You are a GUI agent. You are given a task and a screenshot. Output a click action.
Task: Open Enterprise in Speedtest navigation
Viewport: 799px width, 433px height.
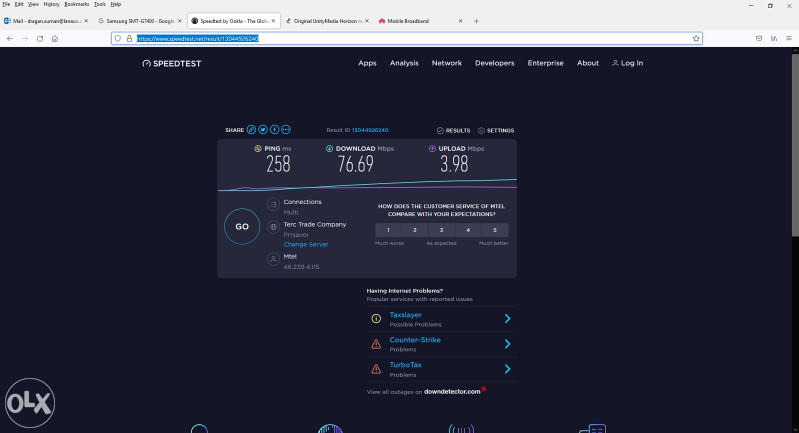[x=546, y=63]
